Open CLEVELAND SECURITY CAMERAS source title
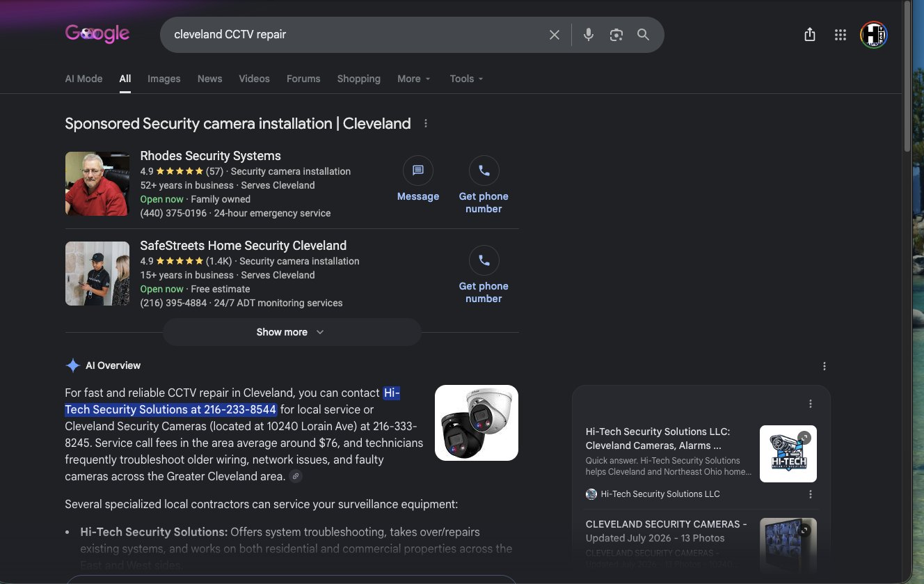 point(666,531)
